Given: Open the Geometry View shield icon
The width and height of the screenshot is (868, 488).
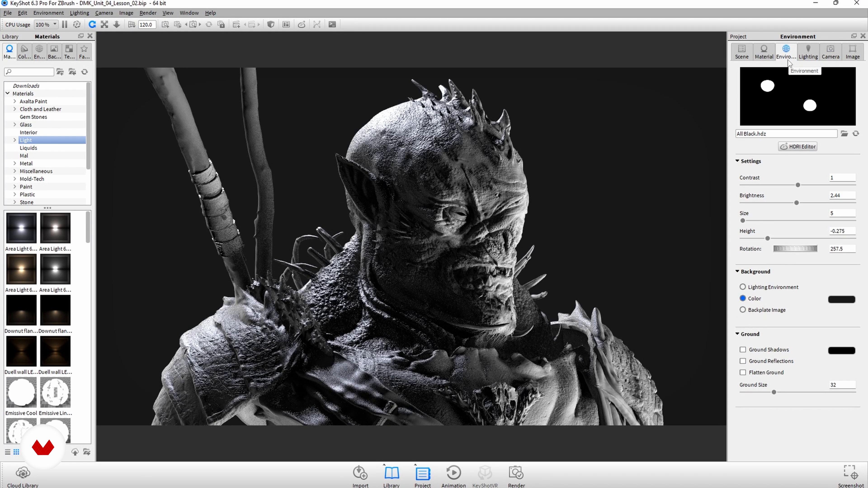Looking at the screenshot, I should (x=271, y=24).
